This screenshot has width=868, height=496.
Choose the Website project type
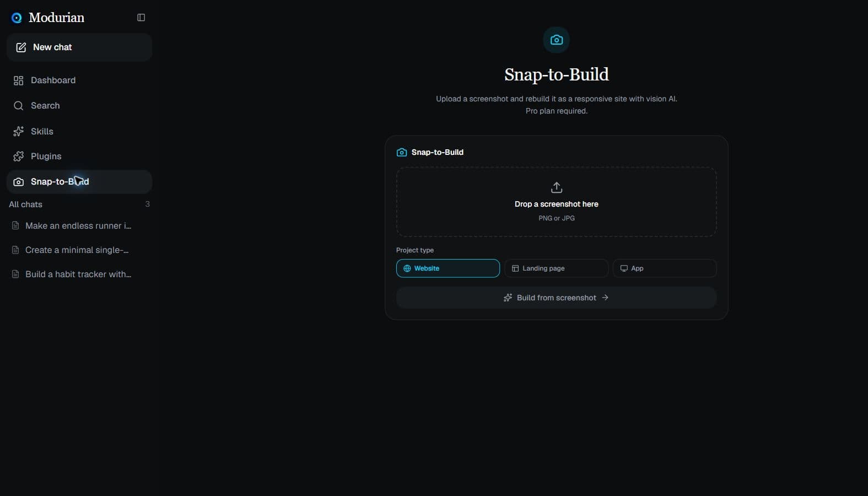point(448,268)
